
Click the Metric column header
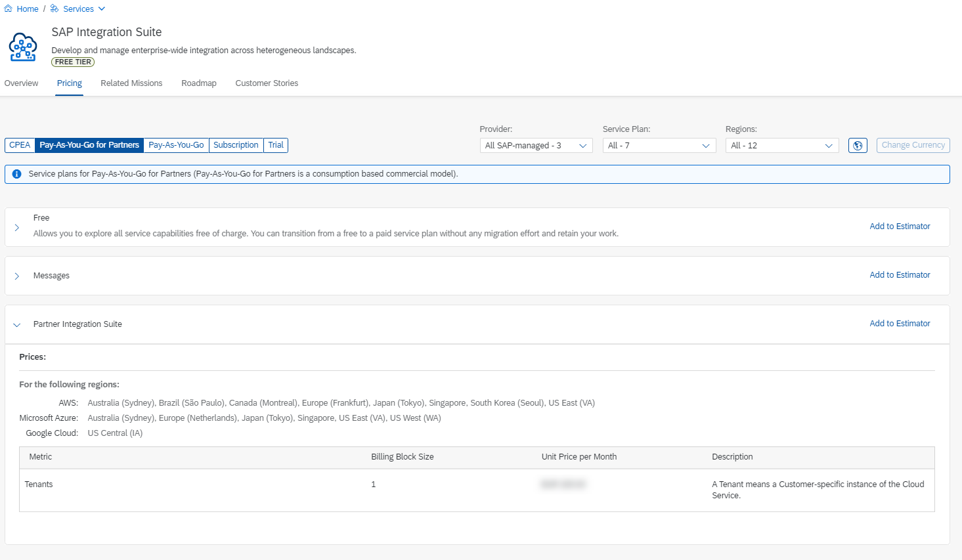pyautogui.click(x=41, y=457)
